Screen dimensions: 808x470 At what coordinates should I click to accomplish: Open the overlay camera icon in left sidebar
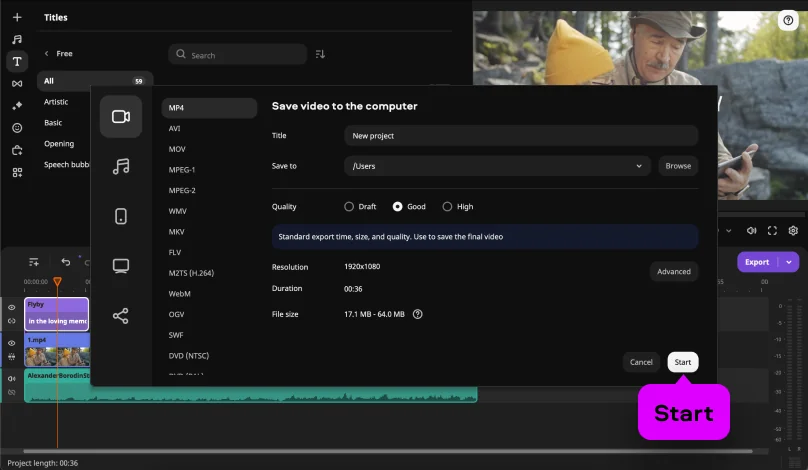click(x=17, y=150)
